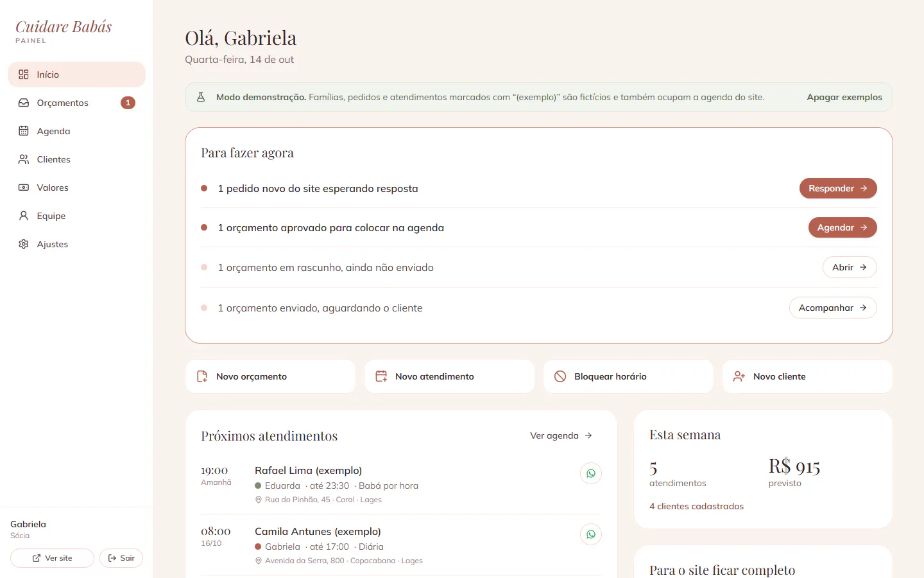Open WhatsApp for Camila Antunes appointment
The height and width of the screenshot is (578, 924).
591,534
